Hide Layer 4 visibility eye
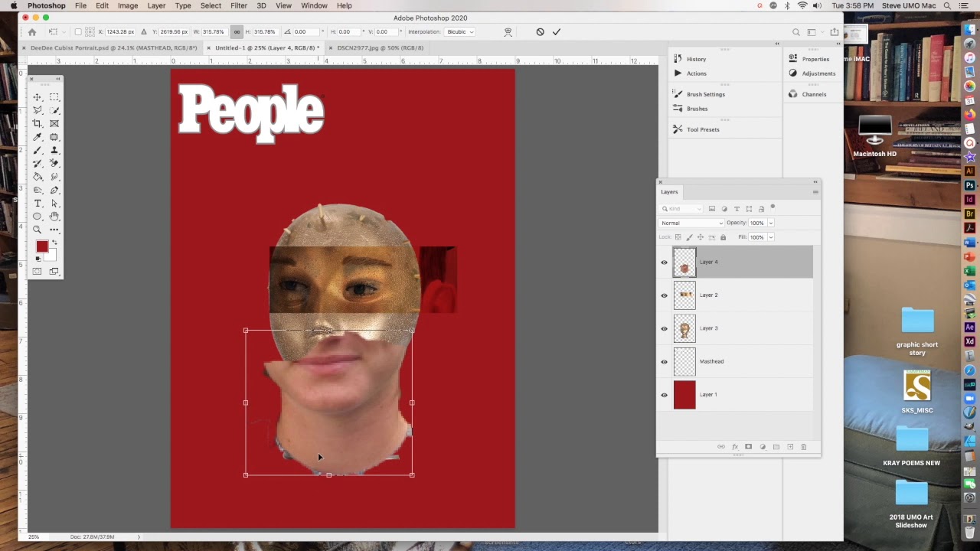Screen dimensions: 980x551 [665, 262]
